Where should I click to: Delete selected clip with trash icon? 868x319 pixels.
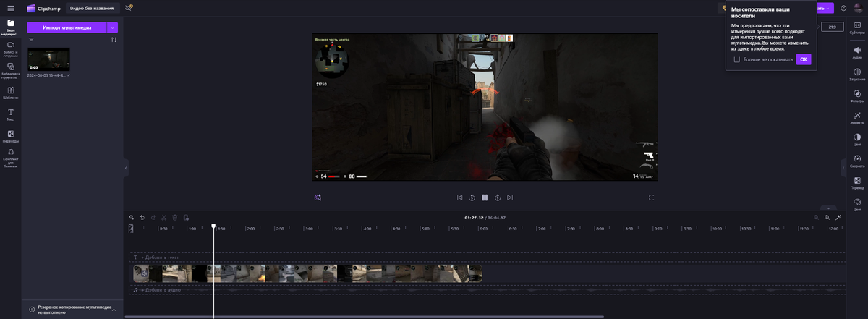[174, 217]
